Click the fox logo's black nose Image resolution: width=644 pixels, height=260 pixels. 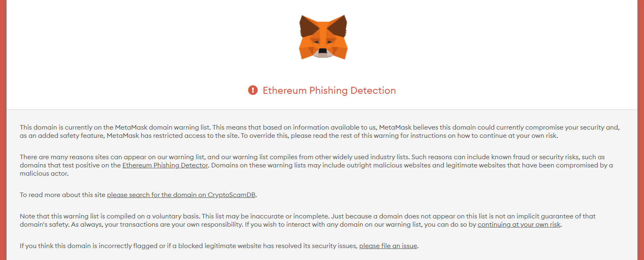pos(323,51)
